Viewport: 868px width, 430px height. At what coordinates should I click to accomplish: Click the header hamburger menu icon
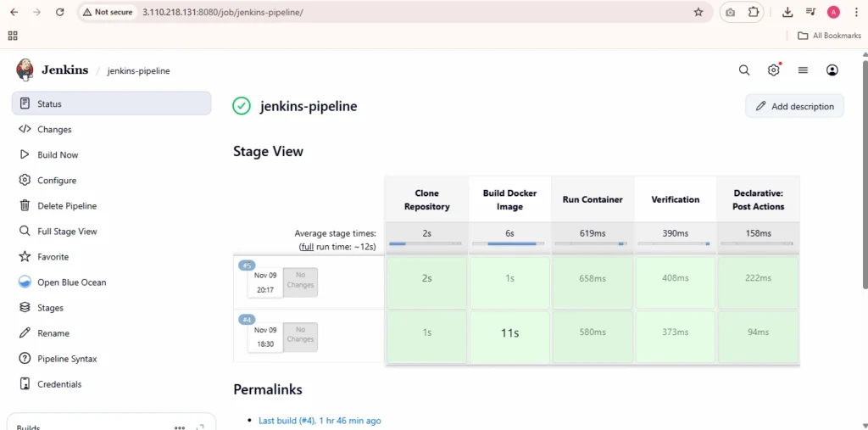click(x=803, y=70)
